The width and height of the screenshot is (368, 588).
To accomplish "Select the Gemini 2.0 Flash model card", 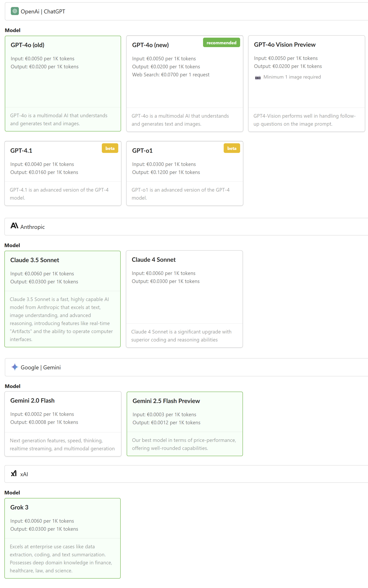I will tap(63, 424).
